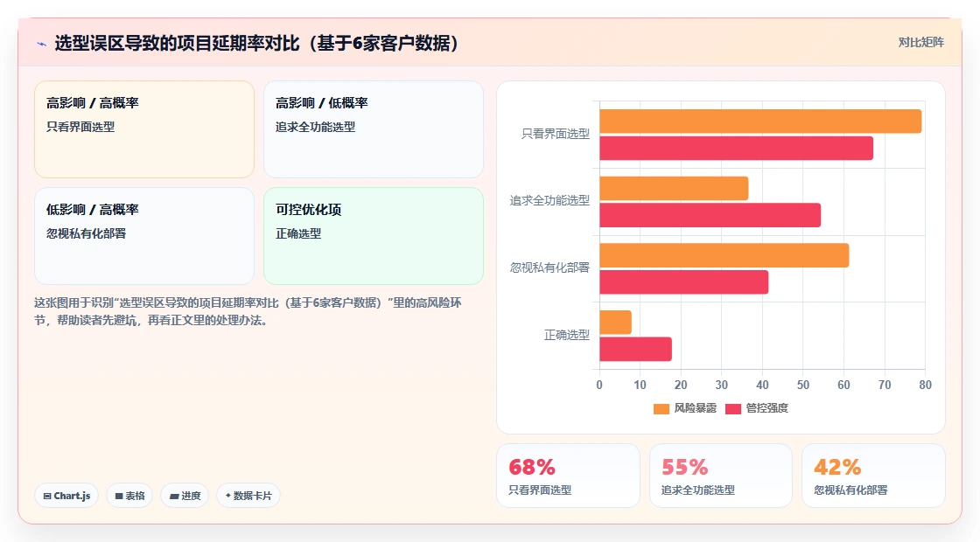Click the lightning icon beside the title
This screenshot has width=980, height=542.
coord(41,44)
